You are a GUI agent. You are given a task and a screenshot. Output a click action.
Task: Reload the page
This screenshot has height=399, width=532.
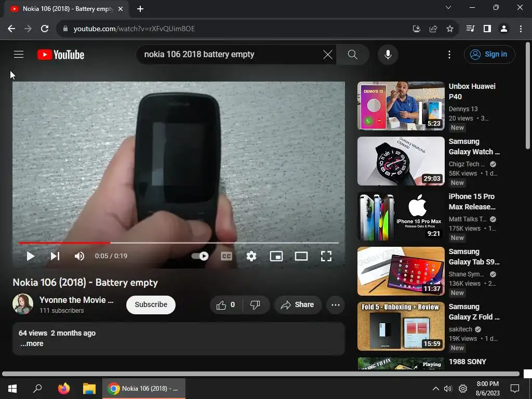pyautogui.click(x=45, y=29)
